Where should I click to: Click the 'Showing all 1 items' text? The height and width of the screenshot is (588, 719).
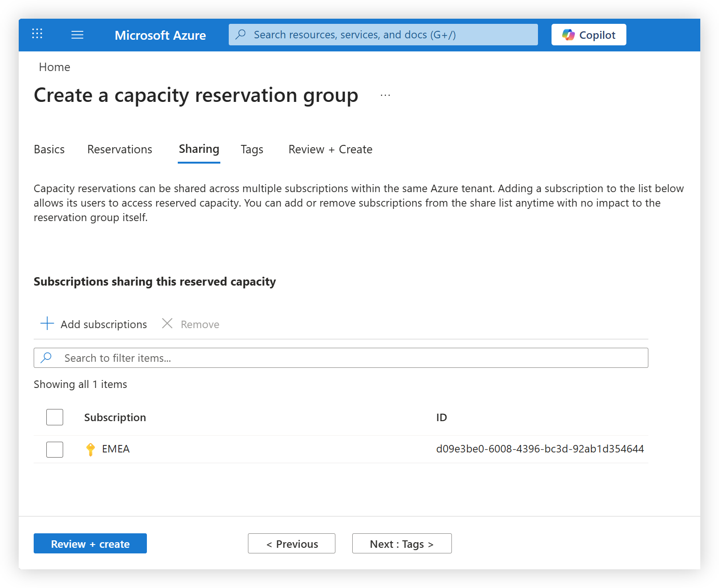[80, 384]
